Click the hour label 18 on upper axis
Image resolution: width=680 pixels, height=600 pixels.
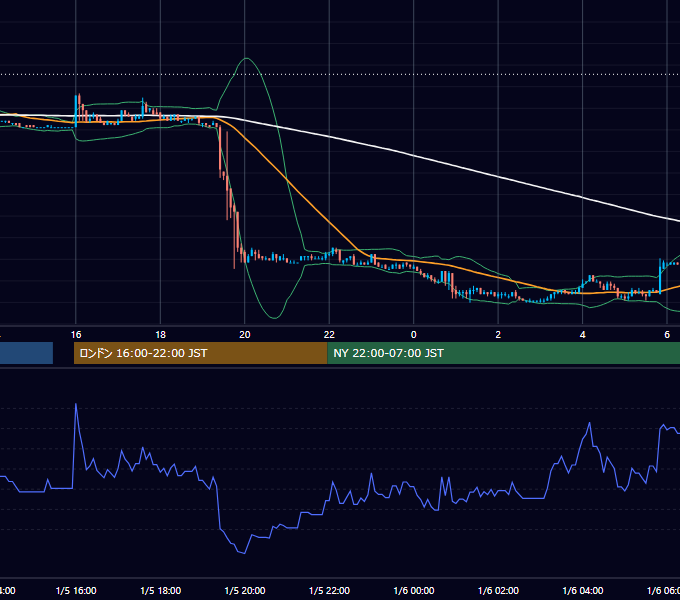click(x=160, y=335)
